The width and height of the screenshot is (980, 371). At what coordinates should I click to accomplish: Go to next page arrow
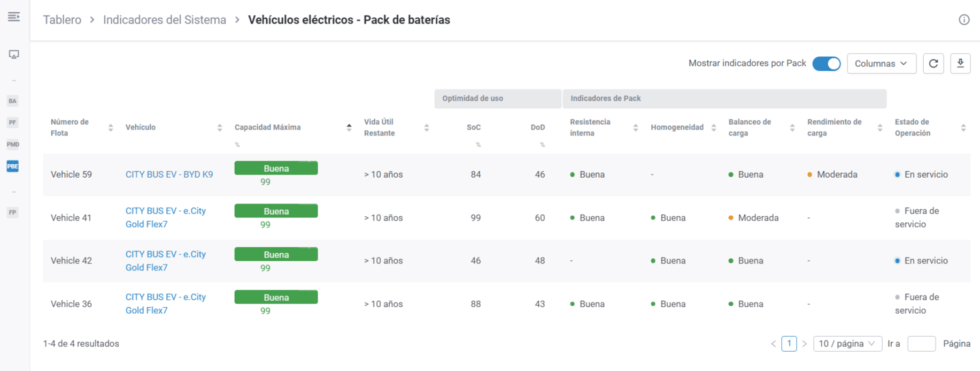point(805,344)
